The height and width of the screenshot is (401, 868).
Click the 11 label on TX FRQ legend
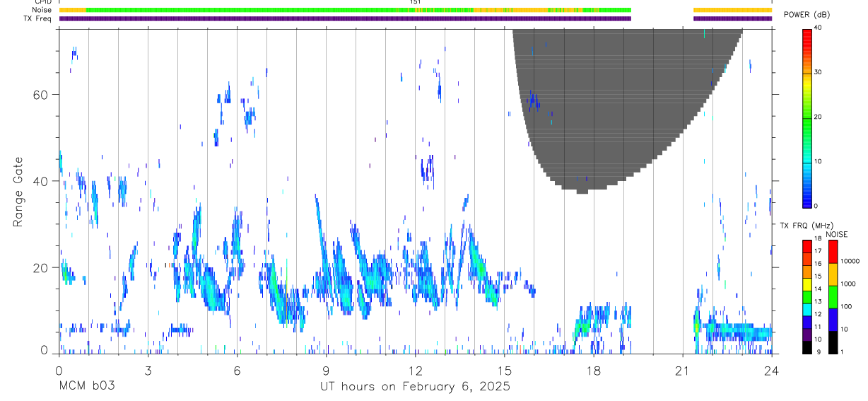(x=818, y=327)
